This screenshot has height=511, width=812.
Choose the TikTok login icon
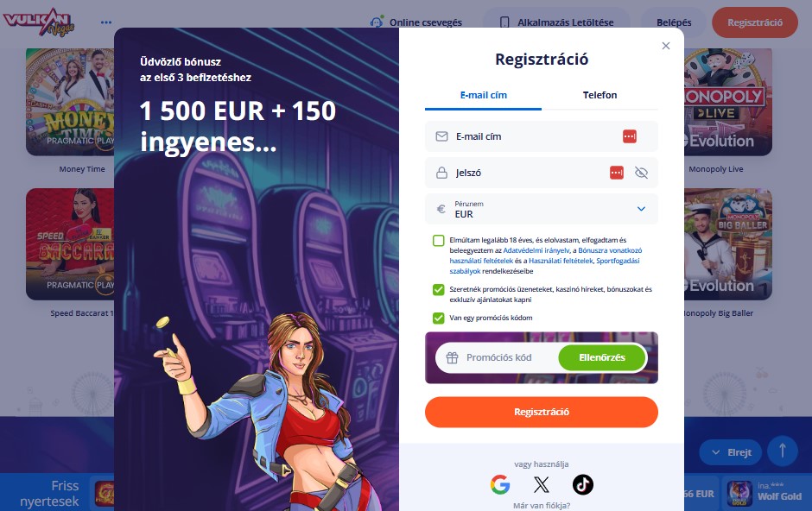(x=582, y=484)
